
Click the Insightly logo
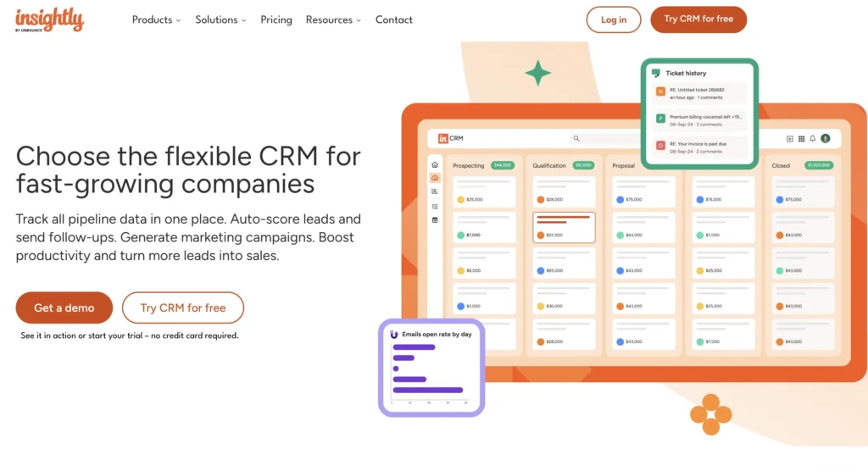[x=49, y=20]
